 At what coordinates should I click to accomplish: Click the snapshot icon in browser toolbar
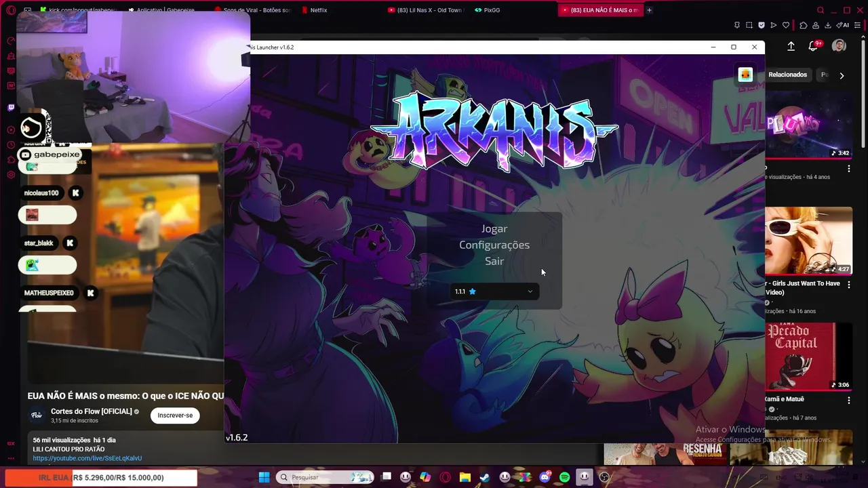749,25
